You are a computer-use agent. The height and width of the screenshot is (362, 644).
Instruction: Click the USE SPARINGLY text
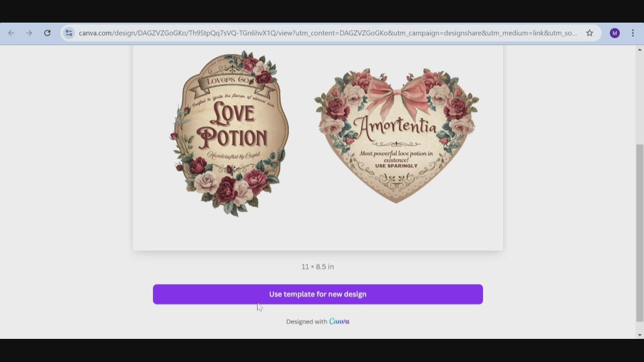[396, 166]
